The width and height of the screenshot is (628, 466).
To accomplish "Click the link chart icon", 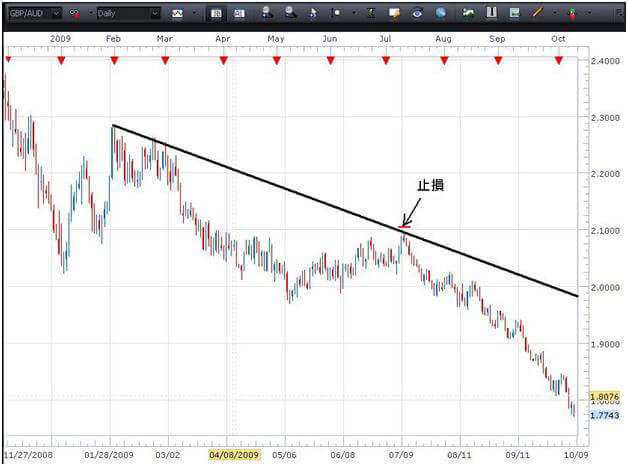I will (75, 14).
